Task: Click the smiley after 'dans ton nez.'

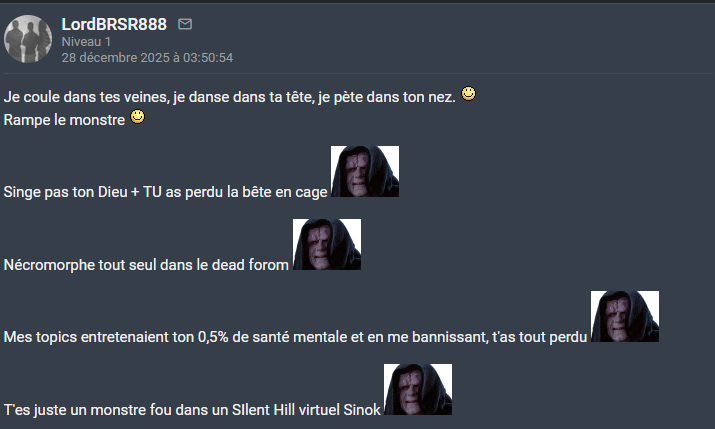Action: tap(468, 93)
